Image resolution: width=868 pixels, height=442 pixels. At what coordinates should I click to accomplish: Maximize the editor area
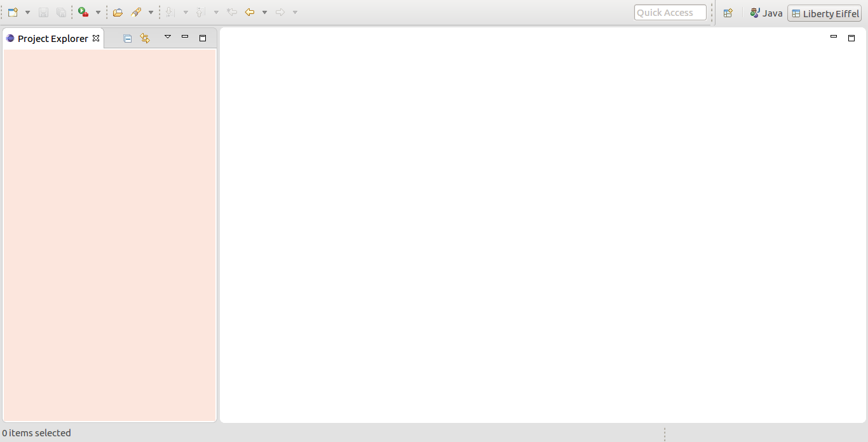tap(851, 38)
